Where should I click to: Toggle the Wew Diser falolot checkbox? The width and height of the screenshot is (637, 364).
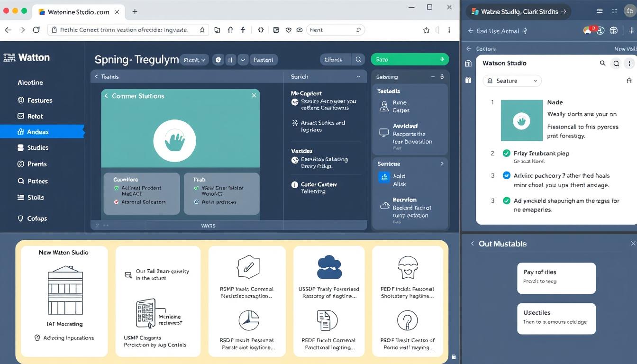point(196,188)
